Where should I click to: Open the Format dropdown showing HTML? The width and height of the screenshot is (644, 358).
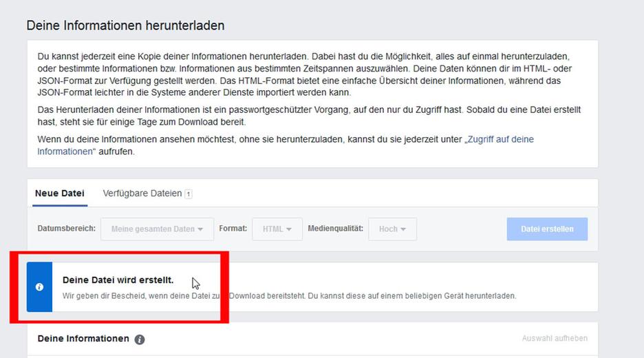coord(277,229)
